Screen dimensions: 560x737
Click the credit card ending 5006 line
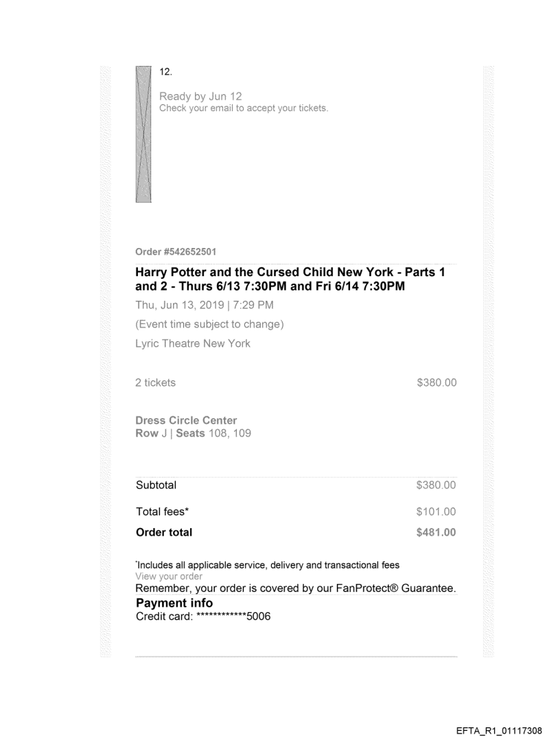pos(203,616)
